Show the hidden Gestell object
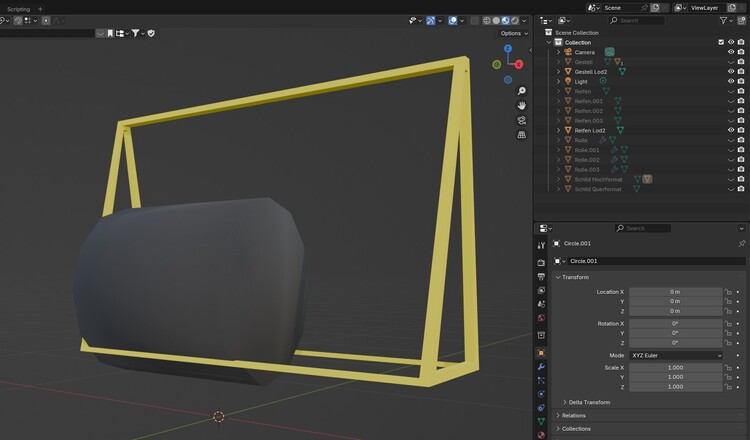This screenshot has height=440, width=750. [x=731, y=62]
